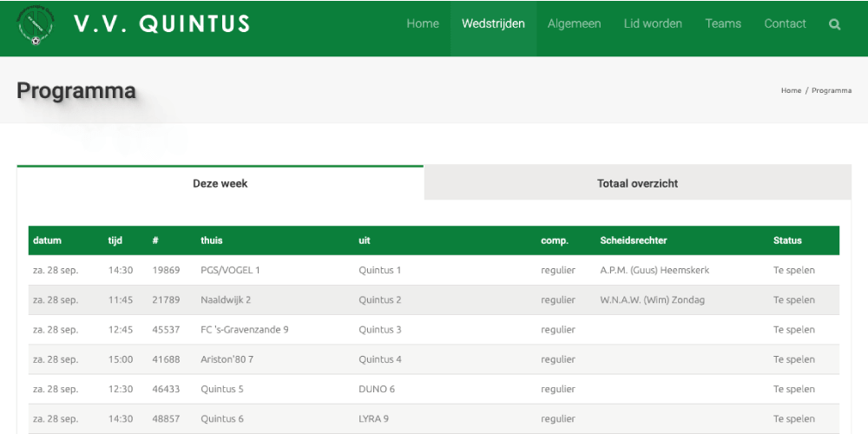Click the Programma breadcrumb entry
The width and height of the screenshot is (868, 434).
832,90
